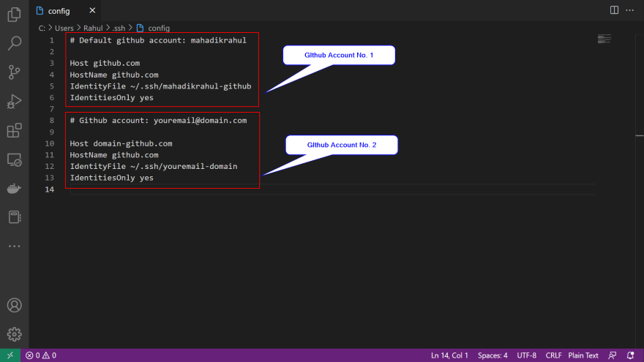644x362 pixels.
Task: Click the Users breadcrumb folder
Action: [x=64, y=29]
